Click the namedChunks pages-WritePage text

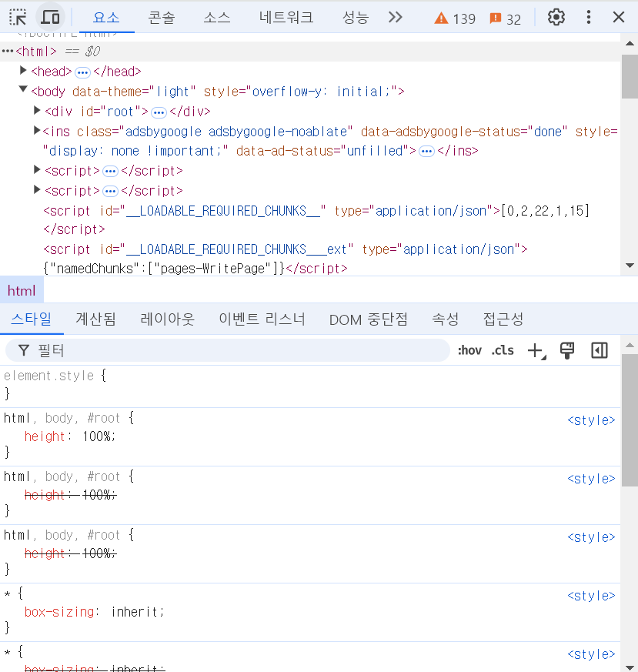point(164,269)
